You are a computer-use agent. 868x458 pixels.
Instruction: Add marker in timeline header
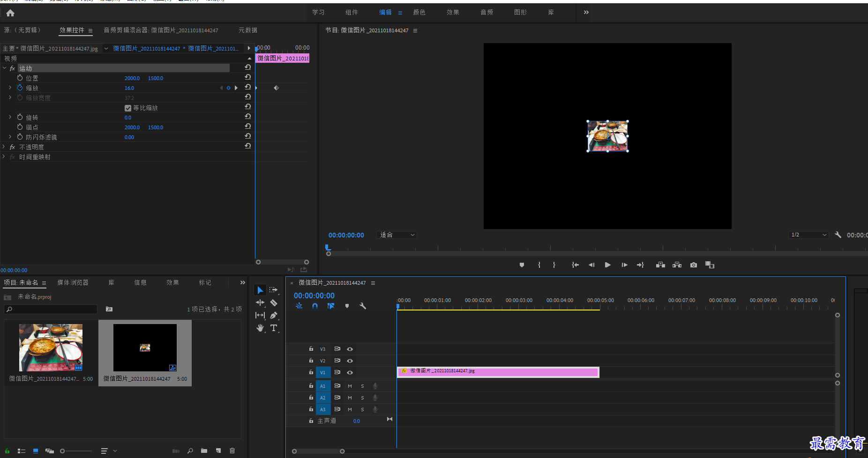[347, 306]
